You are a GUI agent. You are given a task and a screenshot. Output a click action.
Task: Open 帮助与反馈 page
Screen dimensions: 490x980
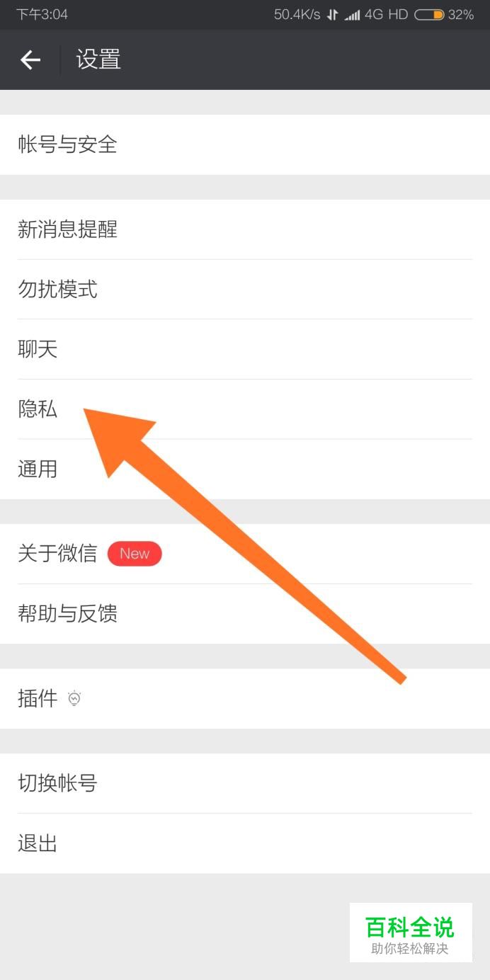pos(245,614)
